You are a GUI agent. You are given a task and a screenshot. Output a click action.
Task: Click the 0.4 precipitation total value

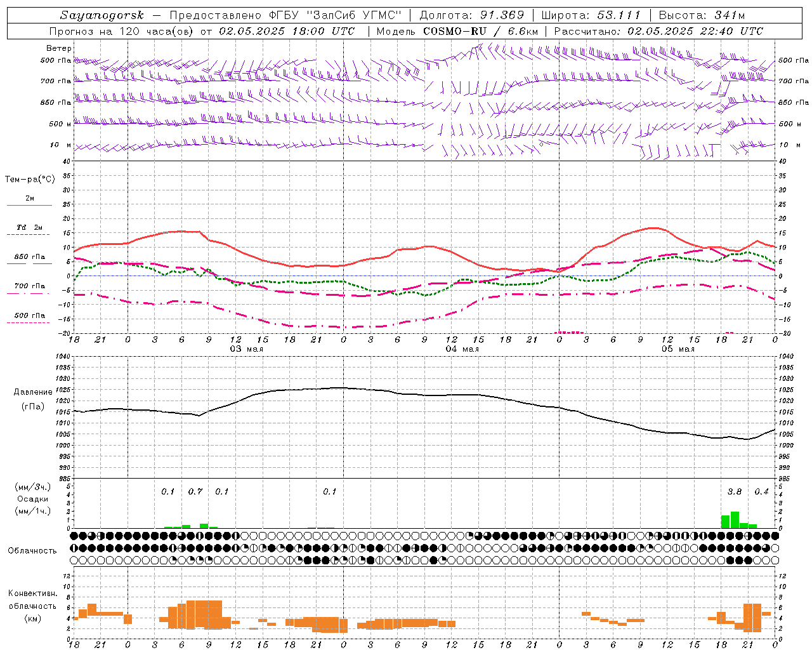(761, 492)
